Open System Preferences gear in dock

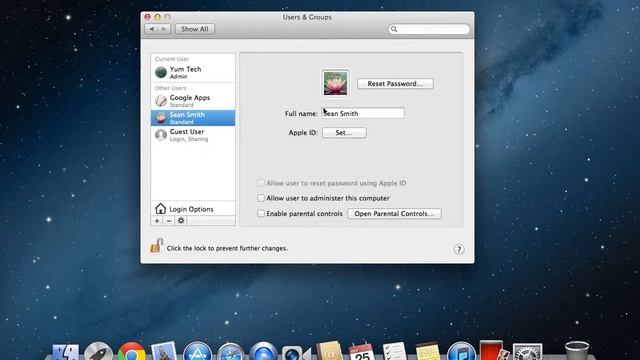pyautogui.click(x=527, y=352)
